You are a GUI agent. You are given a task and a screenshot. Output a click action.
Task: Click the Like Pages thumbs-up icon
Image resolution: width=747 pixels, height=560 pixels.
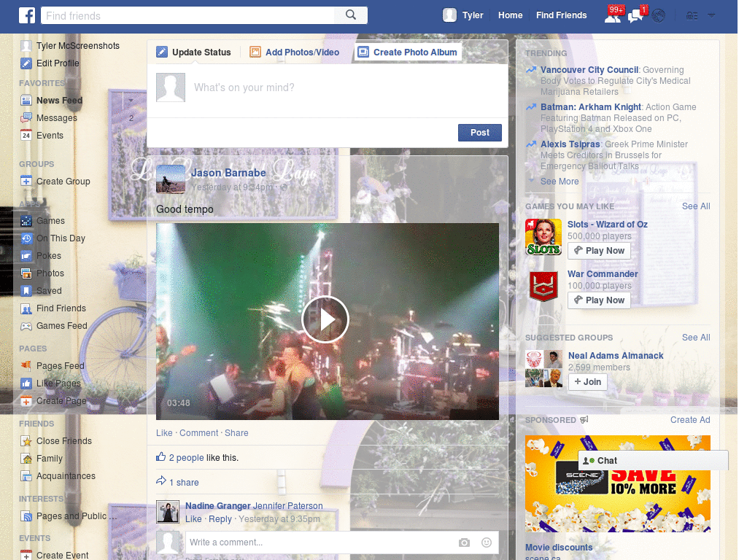pos(26,384)
